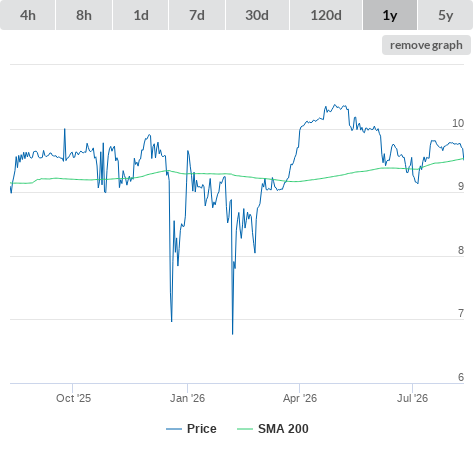Click the Jan '26 axis tick label
This screenshot has height=455, width=474.
(187, 398)
